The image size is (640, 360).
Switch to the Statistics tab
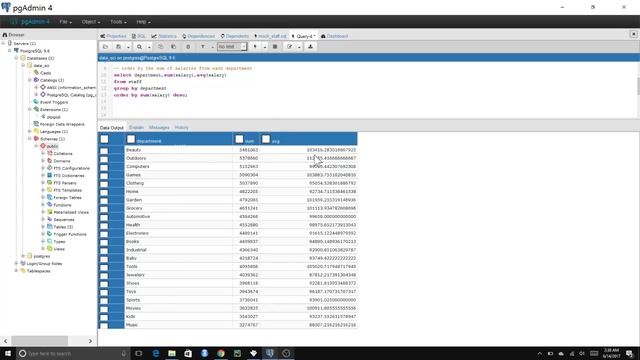[x=164, y=36]
